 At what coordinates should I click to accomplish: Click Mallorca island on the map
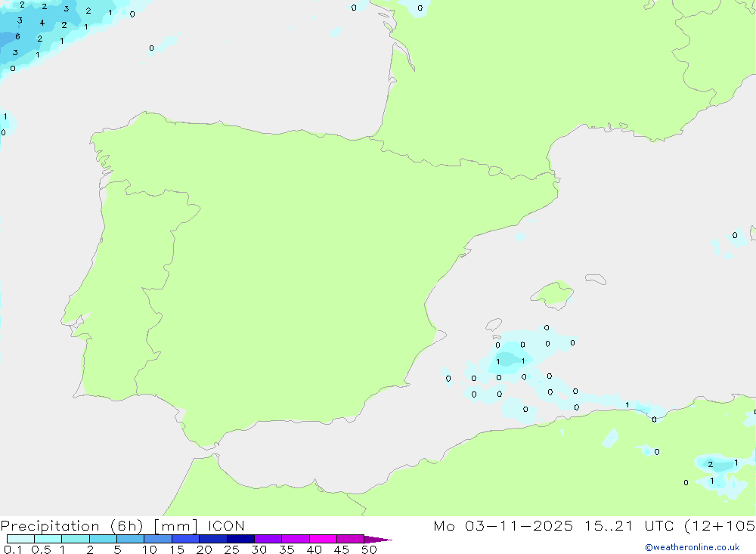[553, 294]
